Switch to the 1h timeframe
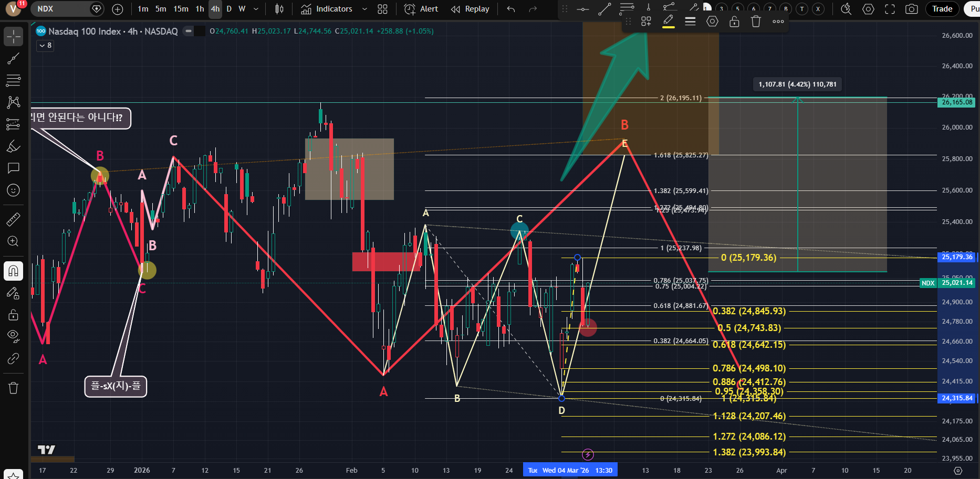980x479 pixels. [x=200, y=9]
